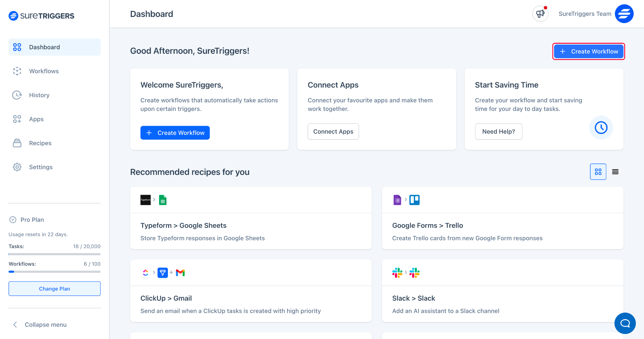Open the chat support bubble

625,323
